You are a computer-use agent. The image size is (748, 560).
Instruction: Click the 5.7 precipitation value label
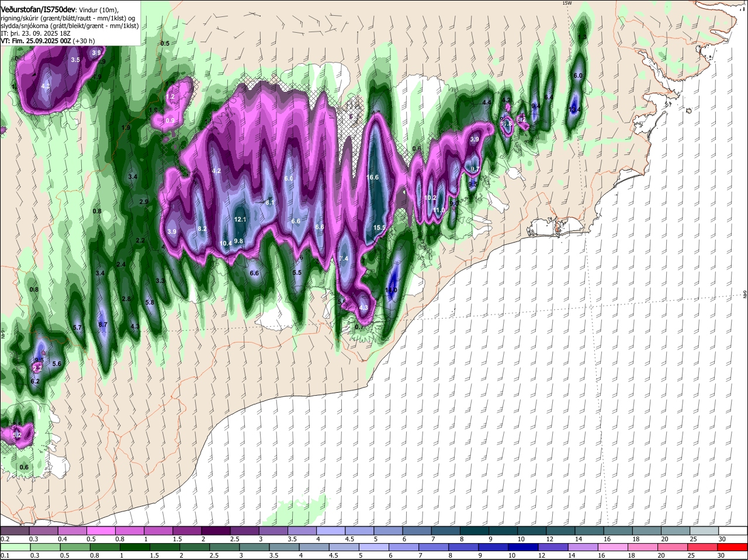point(77,327)
